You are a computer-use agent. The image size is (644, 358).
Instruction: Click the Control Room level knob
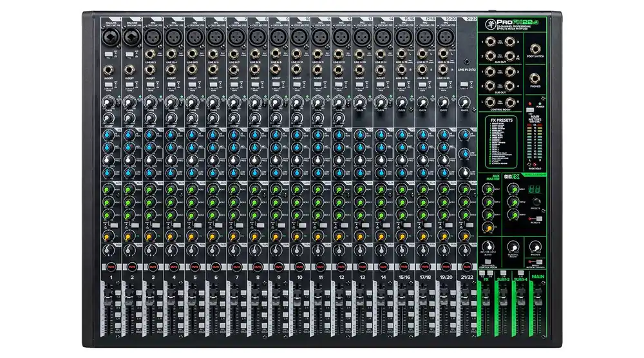(x=513, y=247)
